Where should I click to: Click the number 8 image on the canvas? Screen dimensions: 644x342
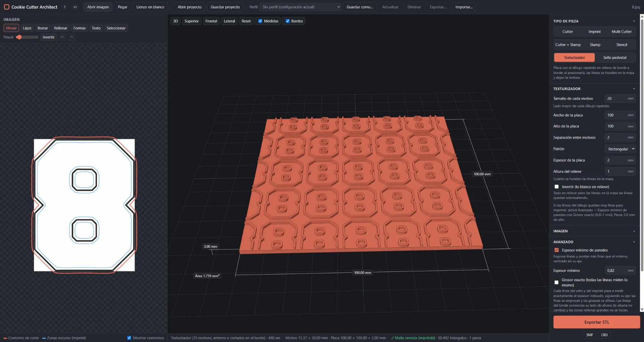click(x=84, y=205)
